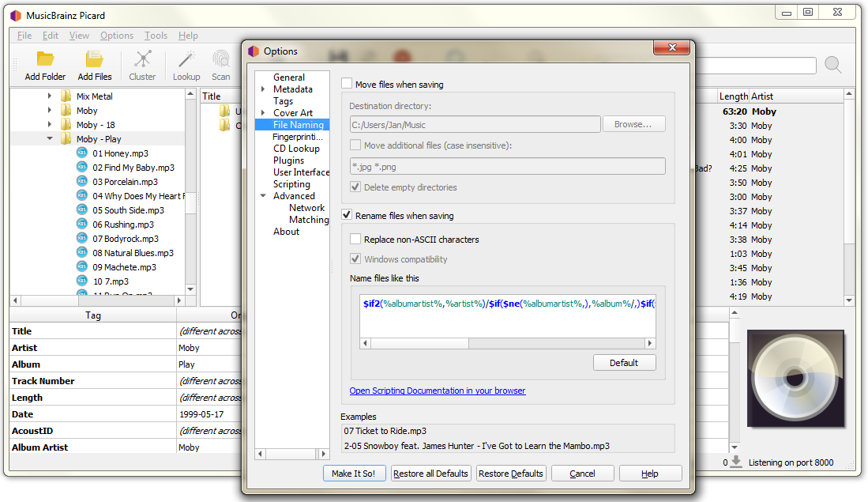Select Network under Advanced
This screenshot has width=868, height=502.
point(306,208)
